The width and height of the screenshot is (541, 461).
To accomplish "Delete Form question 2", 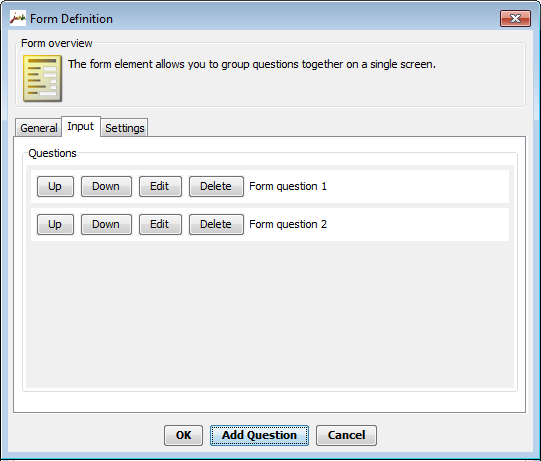I will tap(216, 224).
